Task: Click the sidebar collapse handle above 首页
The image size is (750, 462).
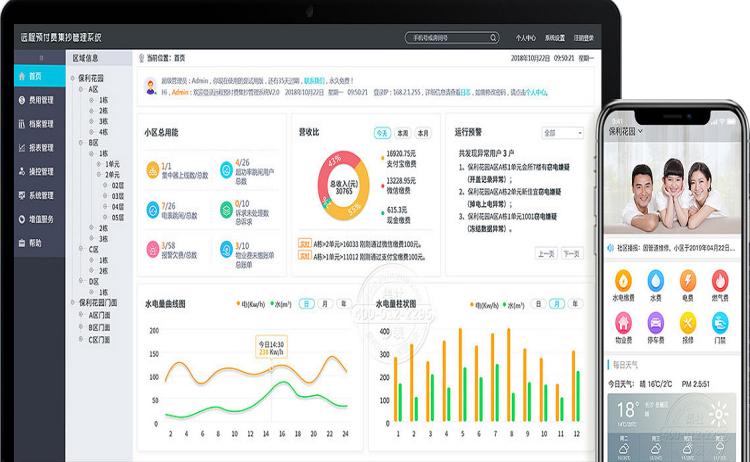Action: click(41, 58)
